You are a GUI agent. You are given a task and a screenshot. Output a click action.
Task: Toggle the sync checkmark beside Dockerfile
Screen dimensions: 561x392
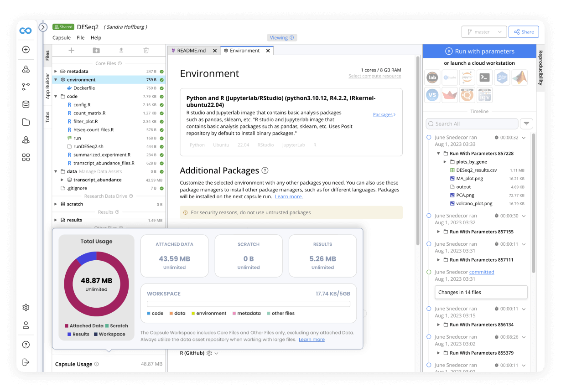pyautogui.click(x=162, y=88)
